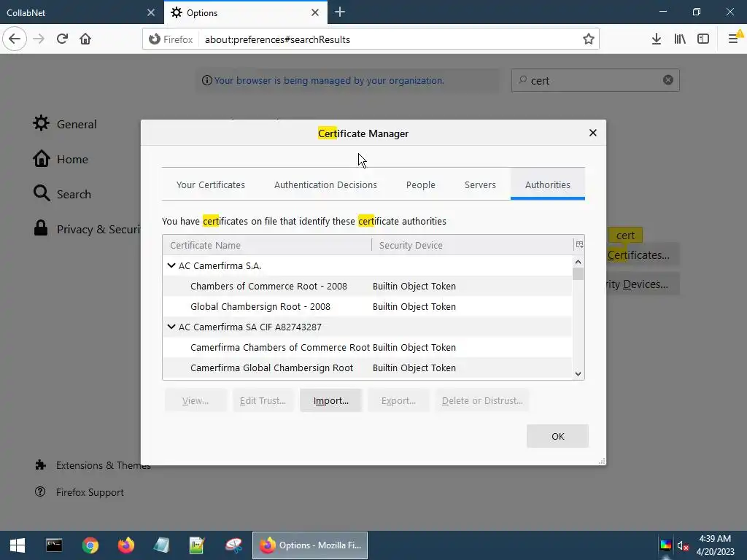Select Global Chambersign Root - 2008
This screenshot has width=747, height=560.
tap(368, 306)
